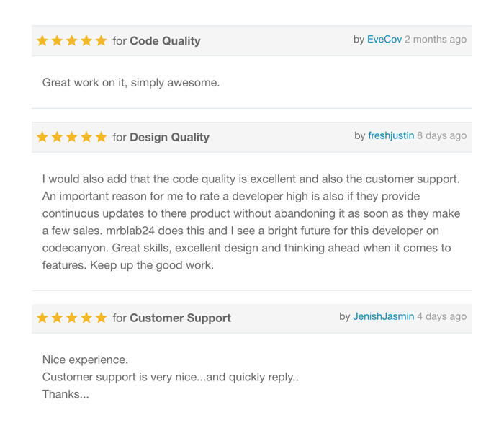
Task: Click first star in Code Quality review
Action: [x=42, y=41]
